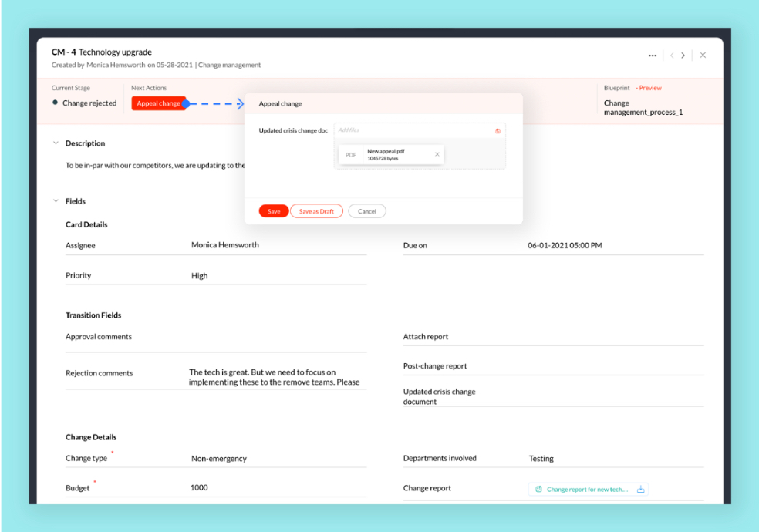Open the Blueprint Preview link
The width and height of the screenshot is (759, 532).
pos(649,88)
